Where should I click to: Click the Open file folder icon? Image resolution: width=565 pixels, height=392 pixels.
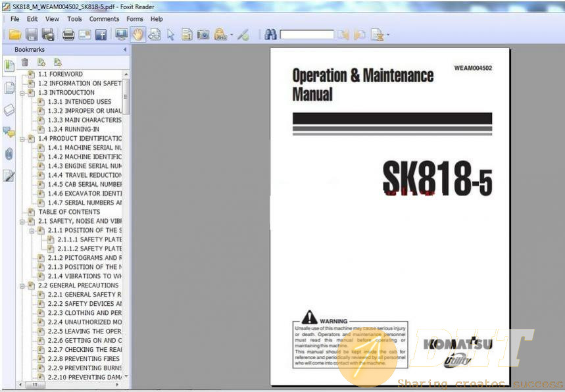pos(14,35)
